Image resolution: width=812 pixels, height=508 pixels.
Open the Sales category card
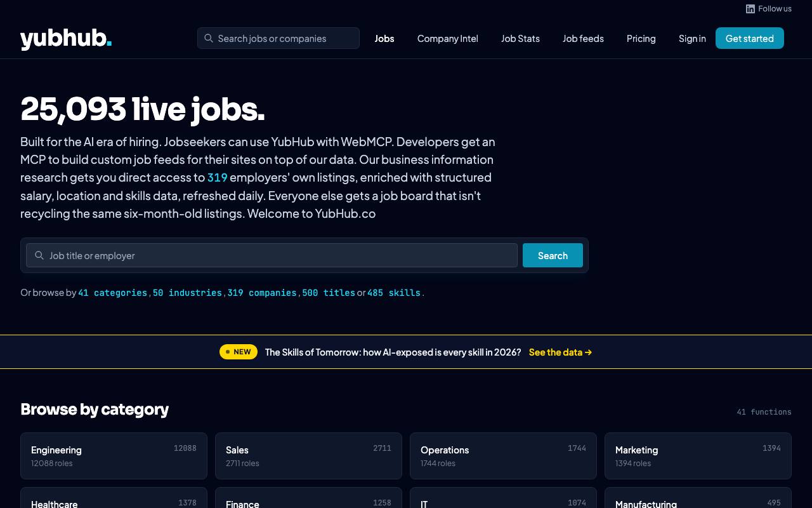tap(308, 456)
